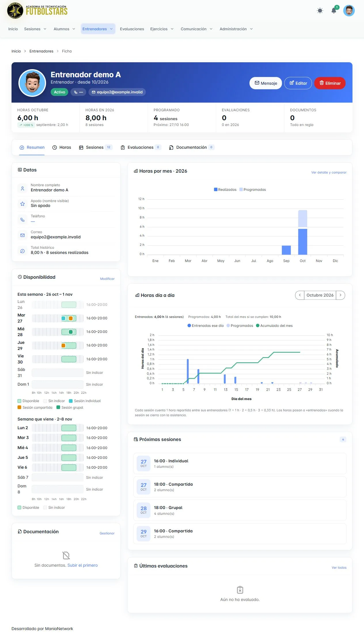Toggle Realizadas series in monthly chart legend
This screenshot has width=364, height=637.
[225, 190]
